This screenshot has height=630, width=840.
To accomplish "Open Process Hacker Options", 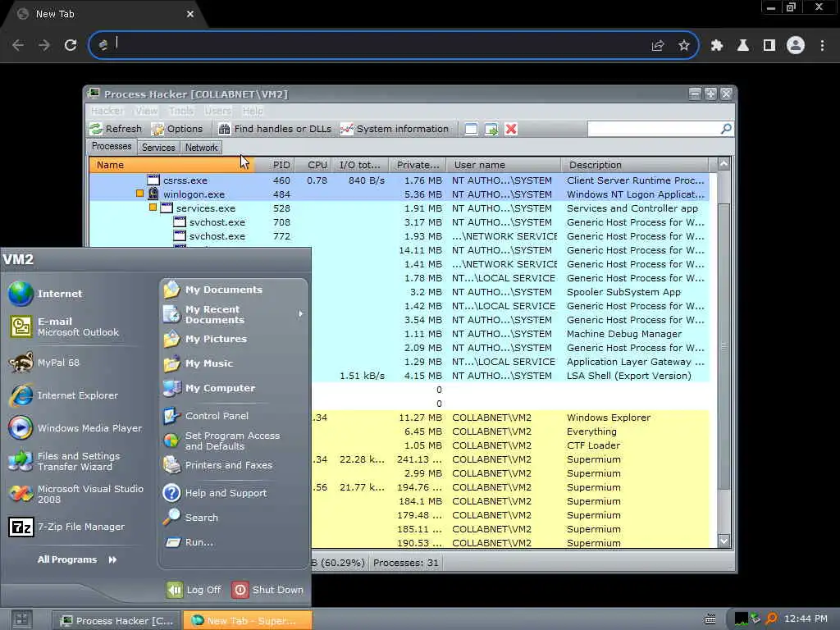I will 177,129.
